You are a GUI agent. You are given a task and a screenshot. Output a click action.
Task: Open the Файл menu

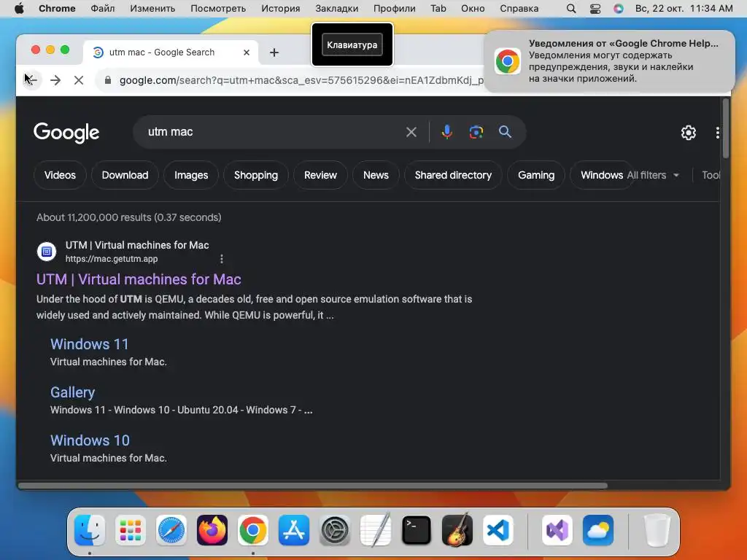pyautogui.click(x=103, y=9)
